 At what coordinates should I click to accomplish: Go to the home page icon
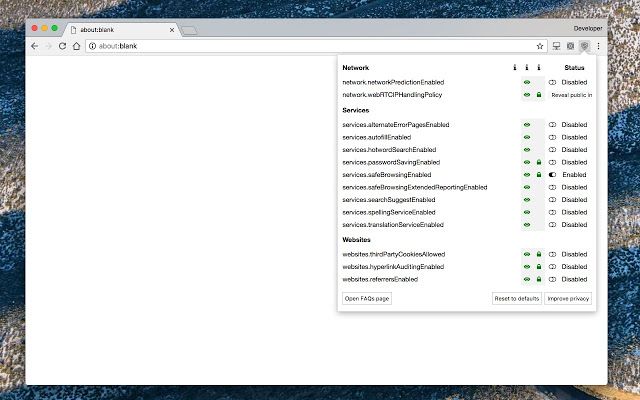[76, 46]
